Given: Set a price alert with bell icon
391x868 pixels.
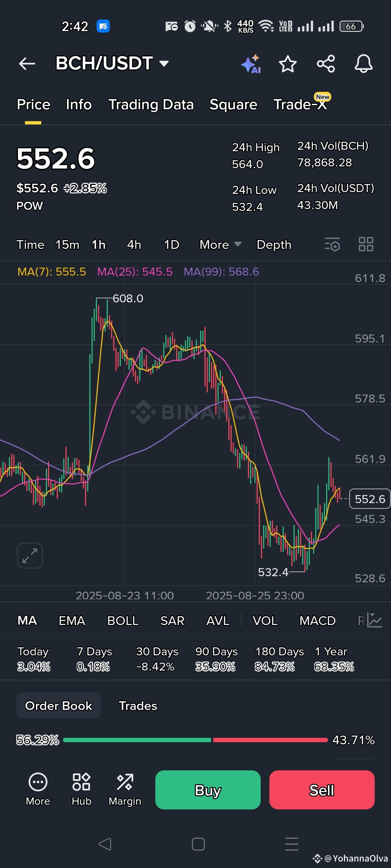Looking at the screenshot, I should click(363, 64).
